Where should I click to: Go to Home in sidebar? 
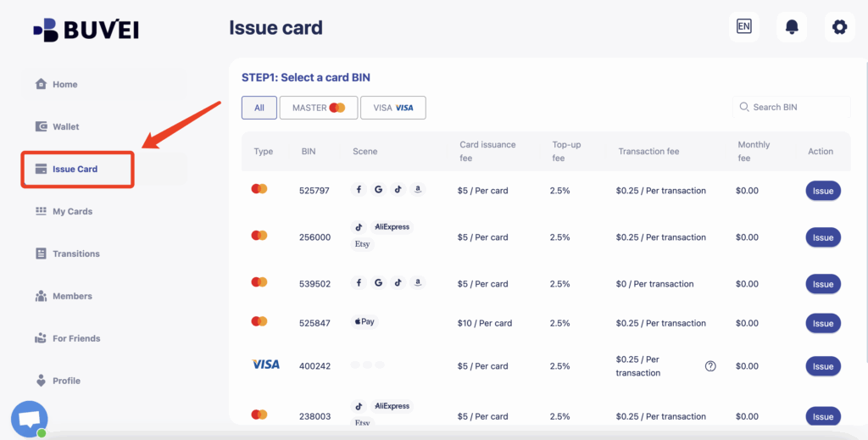(x=64, y=85)
